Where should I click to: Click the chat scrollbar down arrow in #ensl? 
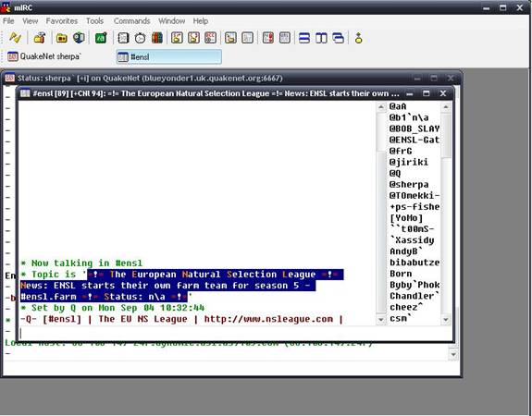click(x=381, y=319)
